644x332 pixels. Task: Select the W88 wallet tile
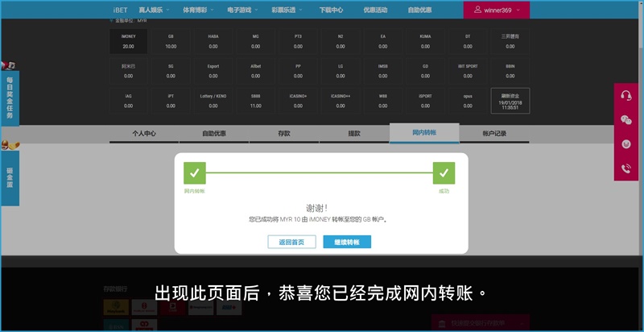383,101
